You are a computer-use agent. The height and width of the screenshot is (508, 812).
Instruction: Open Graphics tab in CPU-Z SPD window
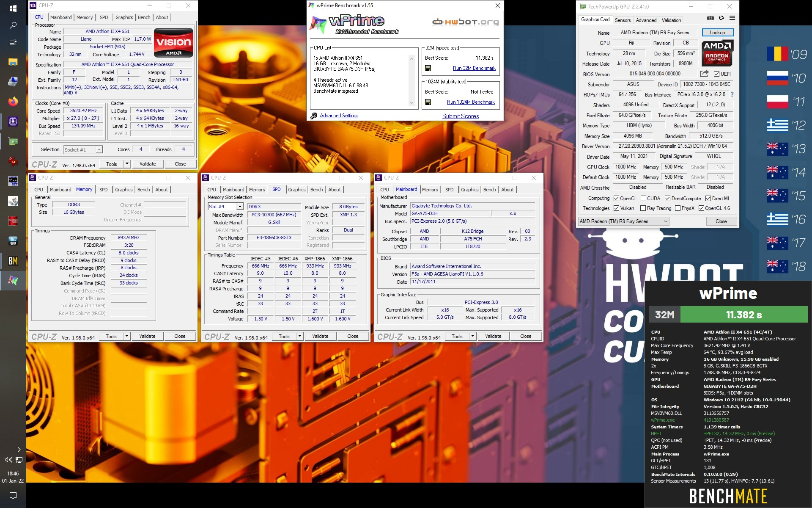point(296,190)
